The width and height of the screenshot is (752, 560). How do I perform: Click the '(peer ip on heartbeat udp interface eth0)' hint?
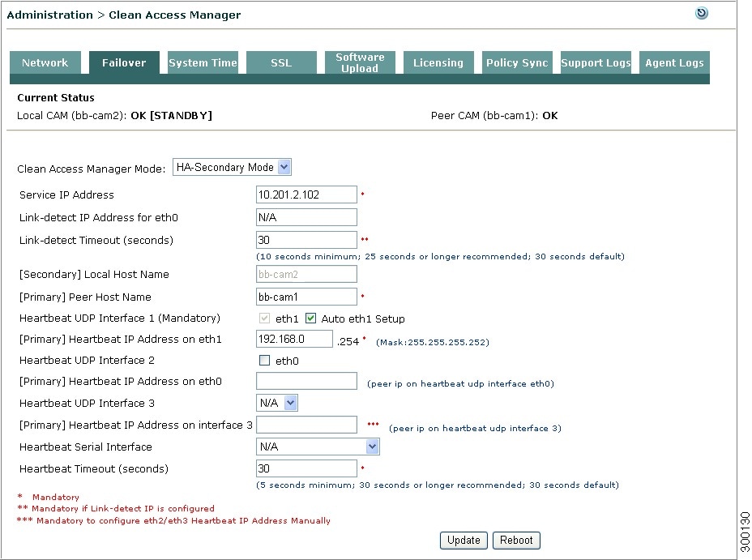460,383
